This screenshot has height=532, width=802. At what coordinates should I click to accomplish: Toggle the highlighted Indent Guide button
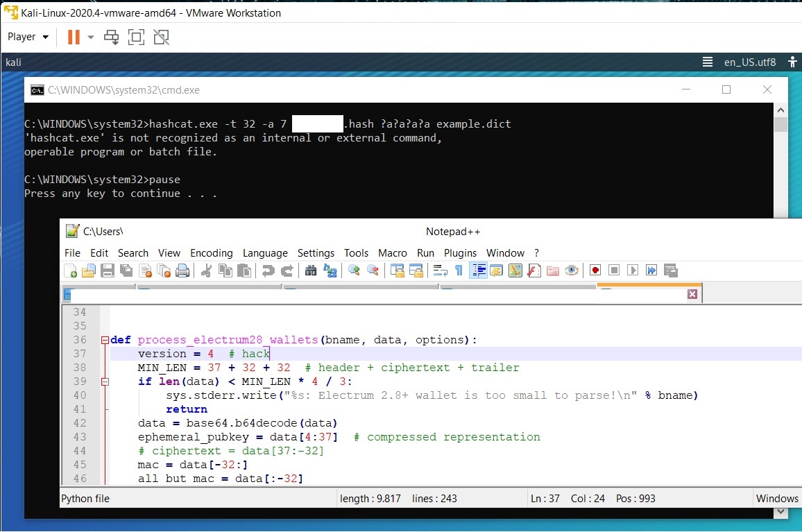point(478,271)
